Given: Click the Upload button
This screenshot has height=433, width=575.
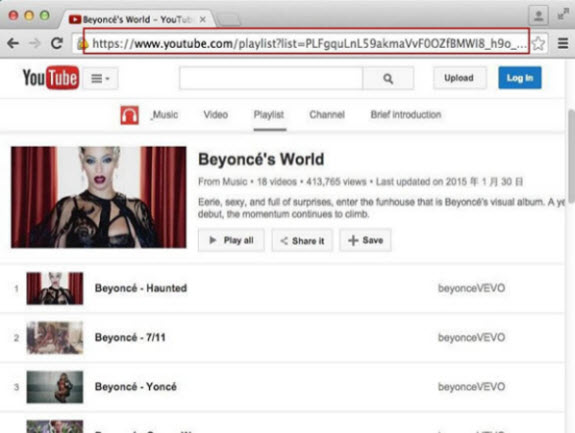Looking at the screenshot, I should pos(459,78).
